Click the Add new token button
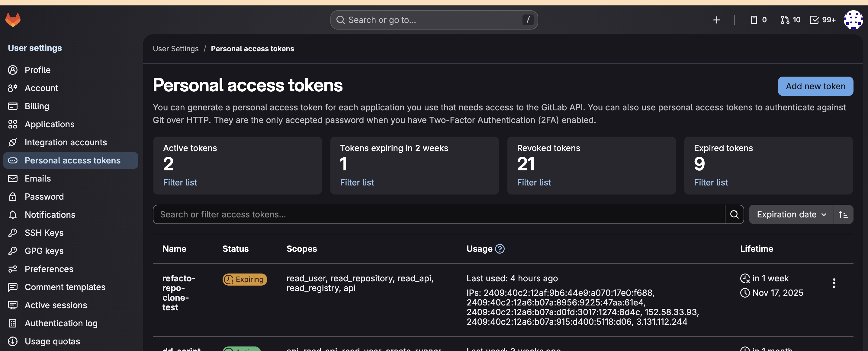The image size is (868, 351). pos(815,86)
